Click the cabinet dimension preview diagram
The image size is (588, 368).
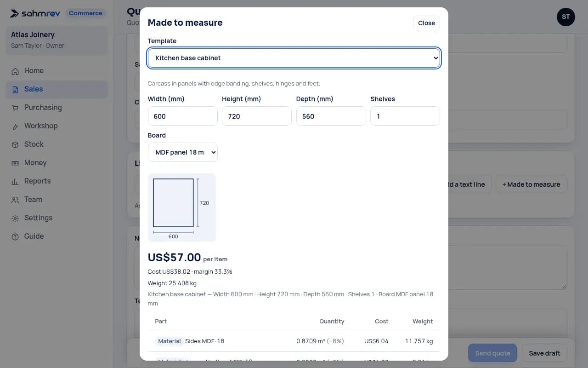point(182,207)
